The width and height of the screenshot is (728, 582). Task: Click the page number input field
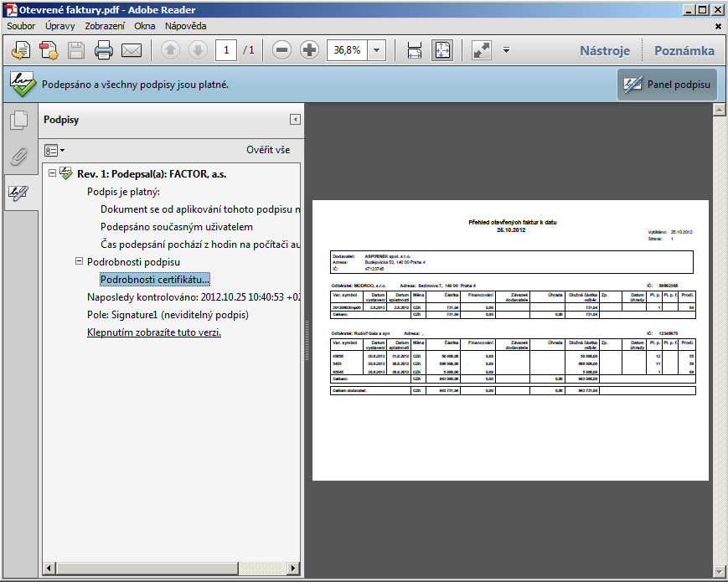click(x=226, y=50)
